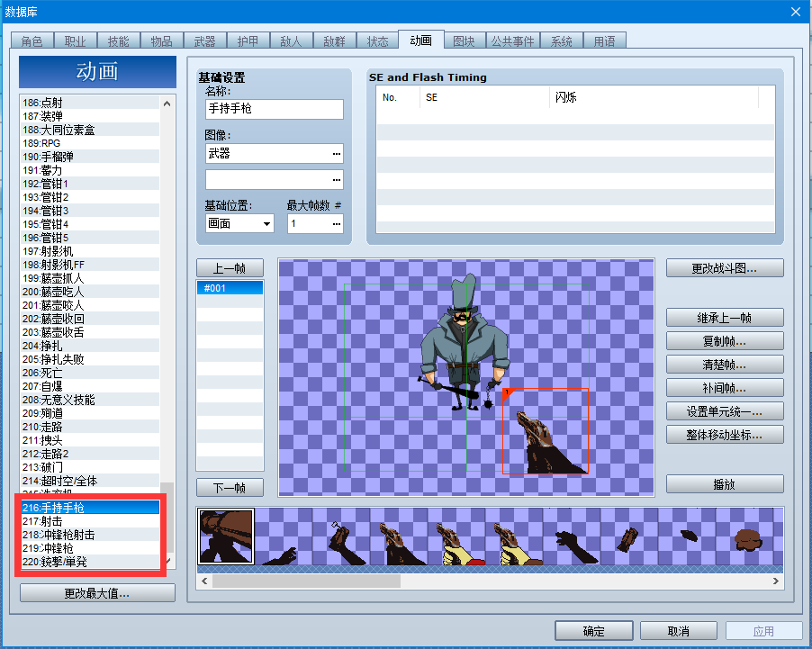This screenshot has width=812, height=649.
Task: Select animation 194:管钳3
Action: pos(90,211)
